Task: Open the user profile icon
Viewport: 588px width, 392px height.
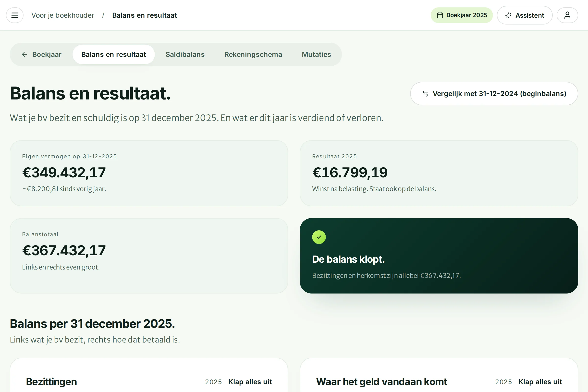Action: click(x=567, y=15)
